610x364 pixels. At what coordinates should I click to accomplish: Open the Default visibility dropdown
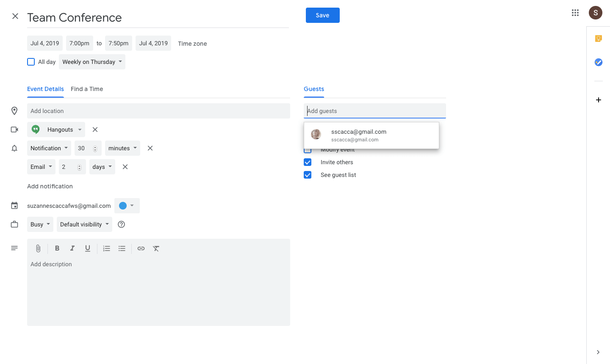point(84,224)
